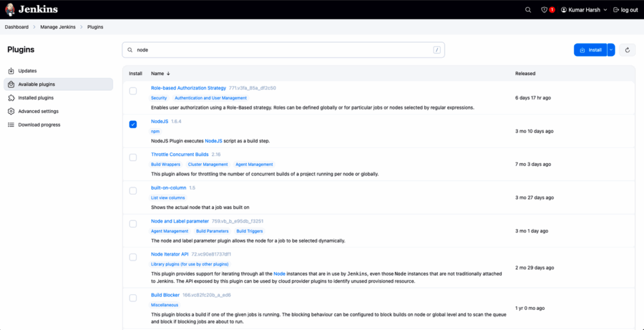Click the Name column header

coord(160,74)
